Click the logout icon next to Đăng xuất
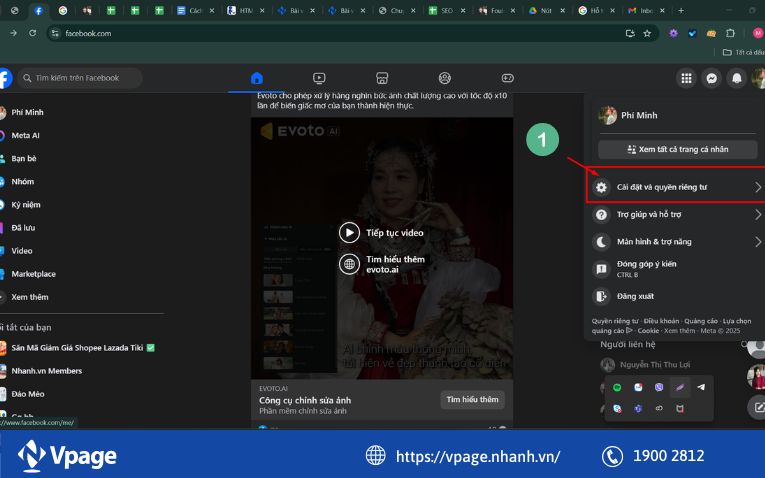 [602, 296]
